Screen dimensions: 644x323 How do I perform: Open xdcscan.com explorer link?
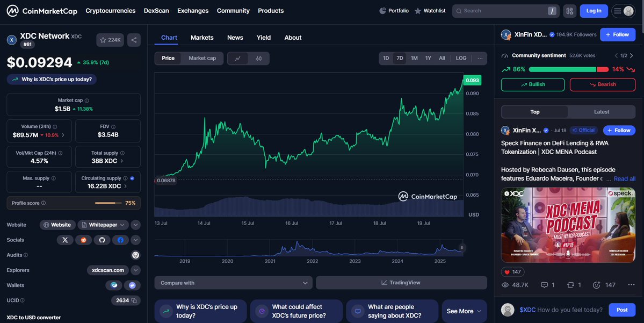click(108, 270)
